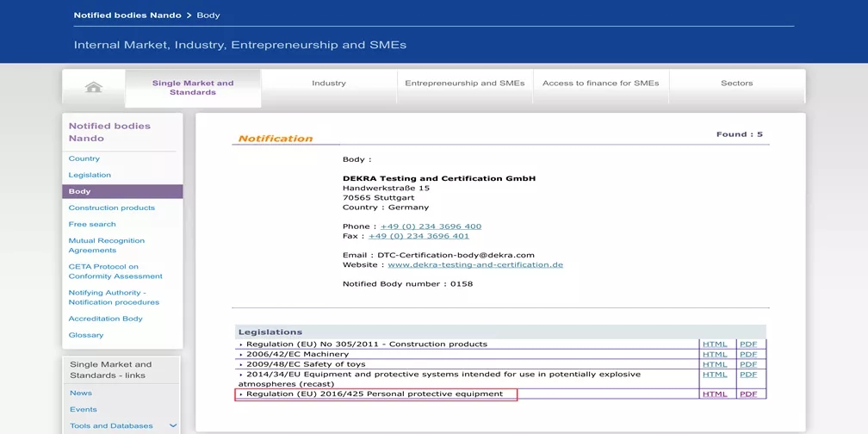Open 2014/34/EU explosive atmospheres equipment row

tap(439, 379)
